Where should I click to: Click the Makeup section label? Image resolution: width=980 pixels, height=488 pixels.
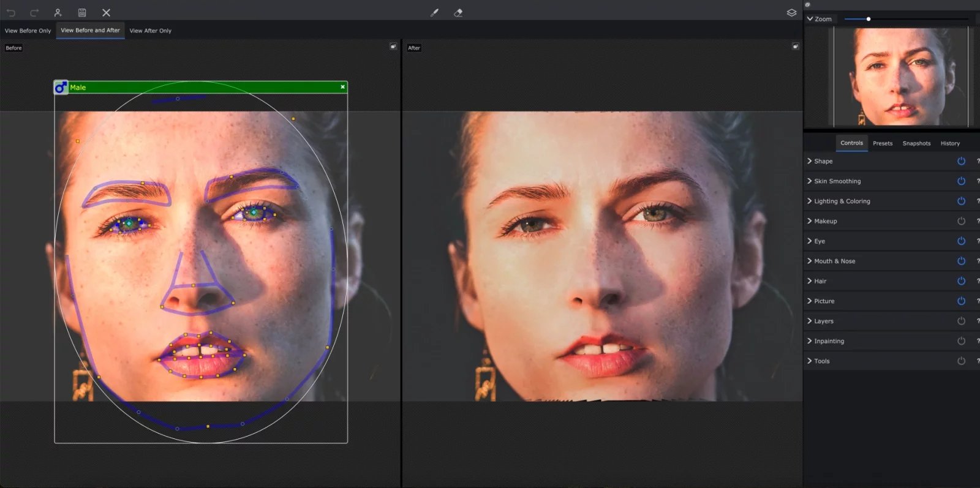click(x=826, y=221)
